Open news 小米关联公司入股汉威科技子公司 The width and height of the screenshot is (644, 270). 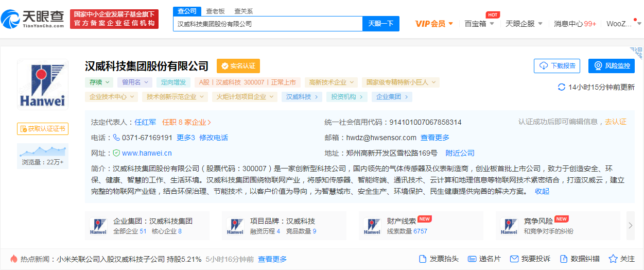coord(129,259)
